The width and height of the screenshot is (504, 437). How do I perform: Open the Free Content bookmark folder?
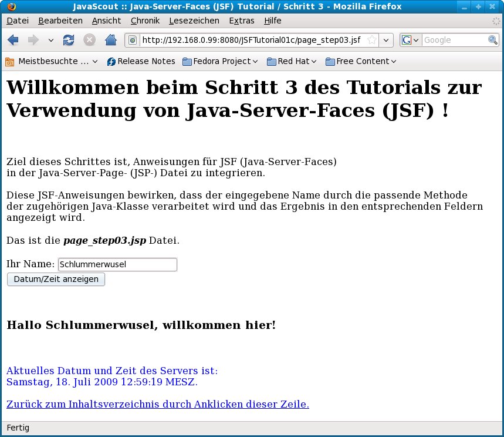tap(361, 61)
